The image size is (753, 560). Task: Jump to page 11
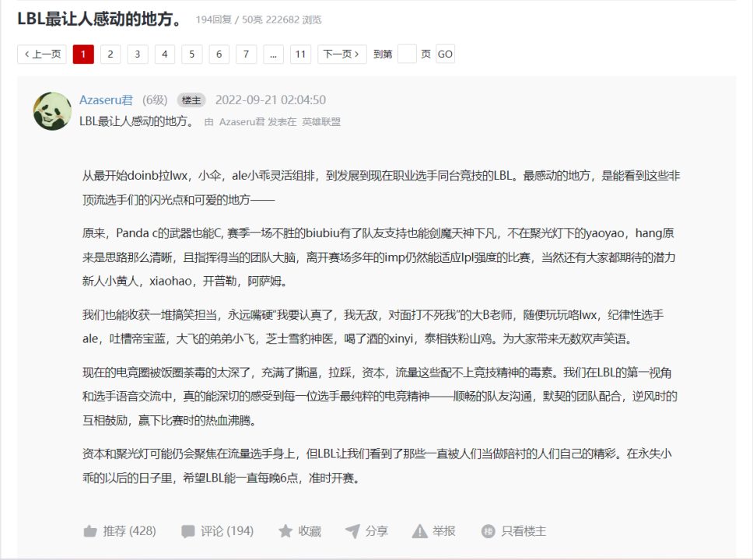point(300,54)
